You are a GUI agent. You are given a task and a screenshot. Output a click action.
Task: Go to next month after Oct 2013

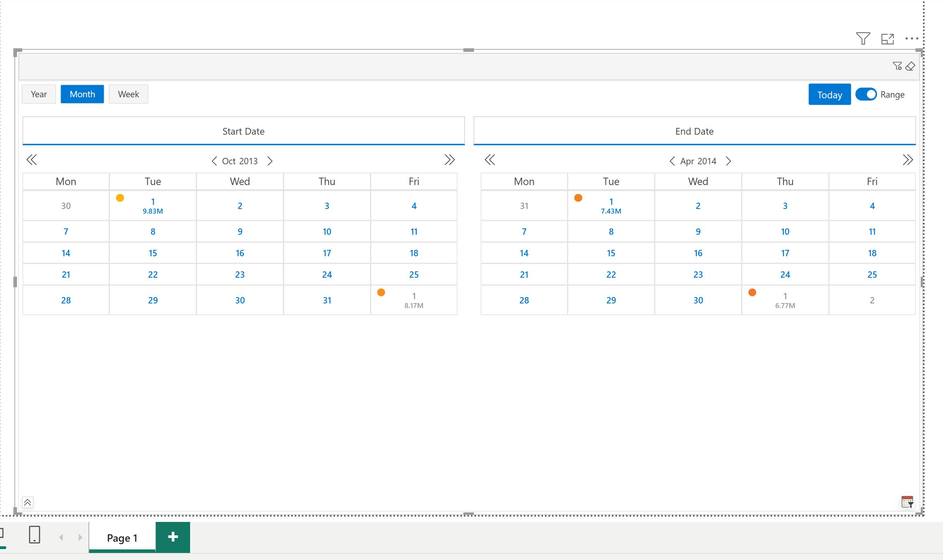[x=270, y=161]
